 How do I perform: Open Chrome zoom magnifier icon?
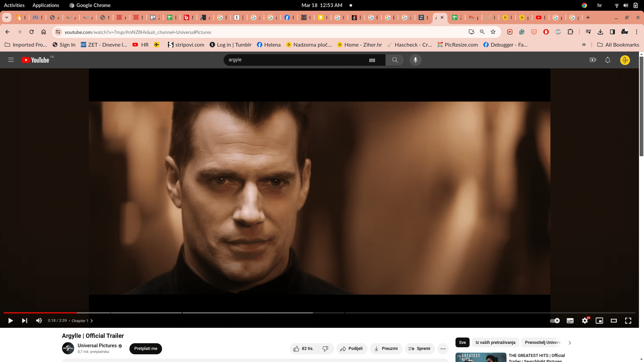pyautogui.click(x=482, y=32)
